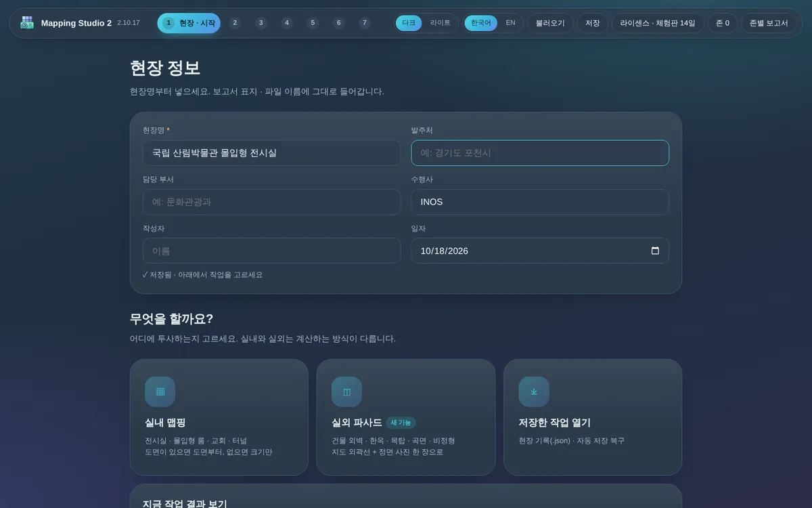Focus the 작성자 name field

(271, 251)
